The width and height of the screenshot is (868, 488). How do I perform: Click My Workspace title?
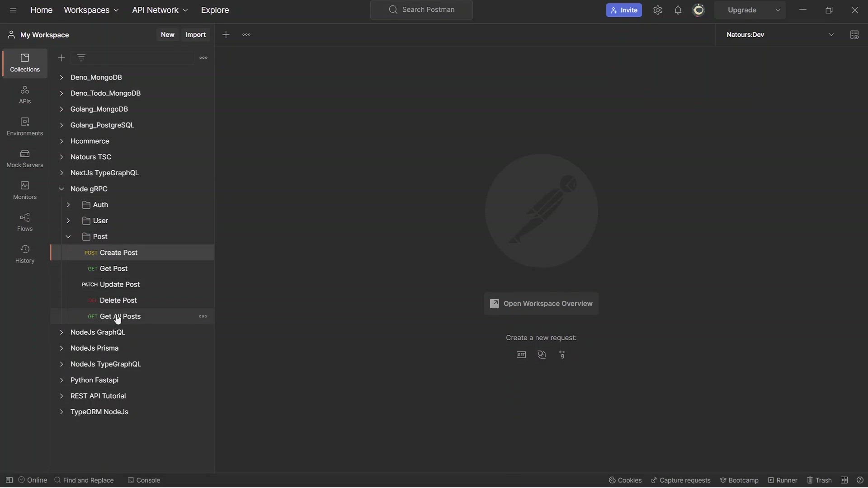(x=45, y=35)
